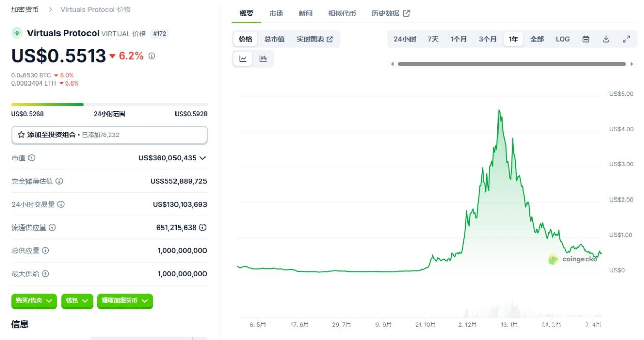The width and height of the screenshot is (644, 340).
Task: Switch to the line chart view icon
Action: tap(243, 59)
